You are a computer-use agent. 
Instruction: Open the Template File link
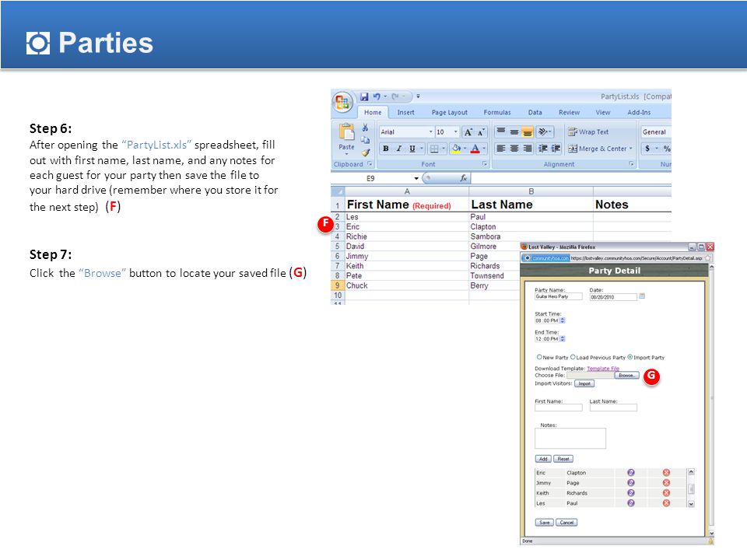pos(602,368)
